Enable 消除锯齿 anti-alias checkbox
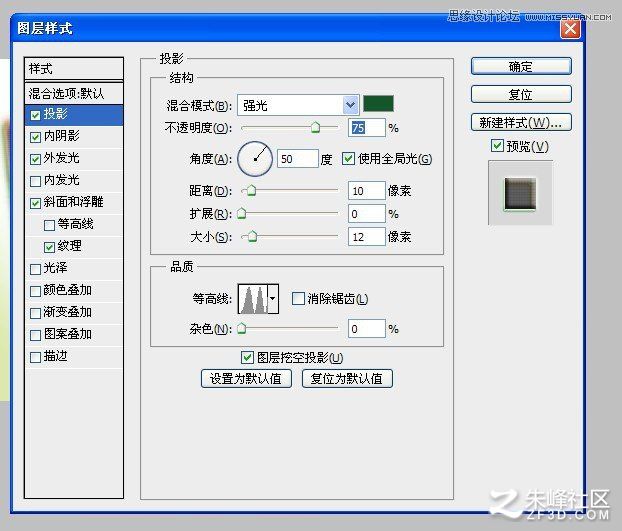Screen dimensions: 622x531 pyautogui.click(x=298, y=298)
